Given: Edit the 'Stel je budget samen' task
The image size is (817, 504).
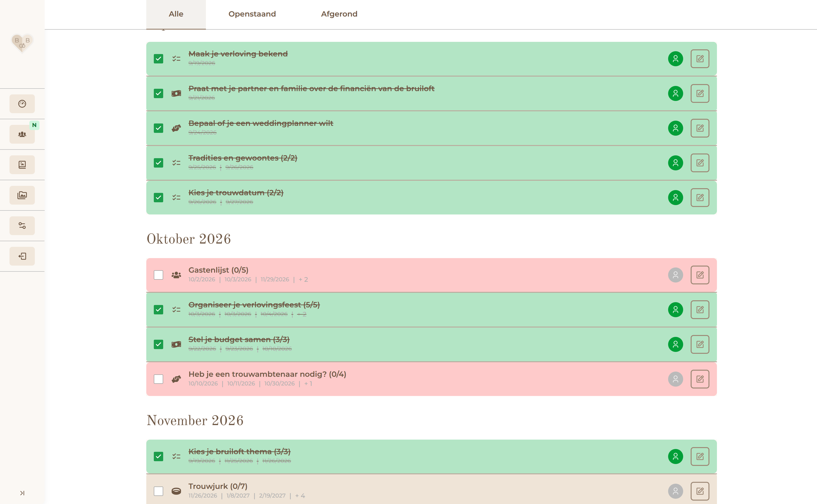Looking at the screenshot, I should tap(700, 344).
